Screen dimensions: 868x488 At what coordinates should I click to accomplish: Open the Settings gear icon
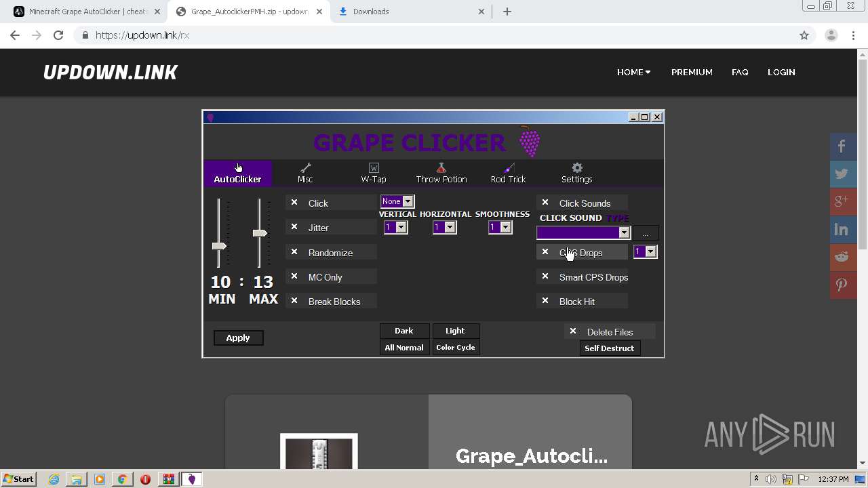pos(577,167)
